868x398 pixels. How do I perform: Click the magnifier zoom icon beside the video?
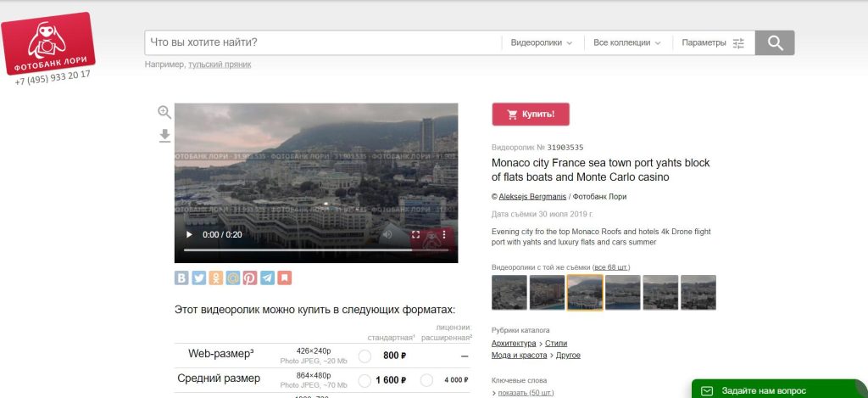164,112
